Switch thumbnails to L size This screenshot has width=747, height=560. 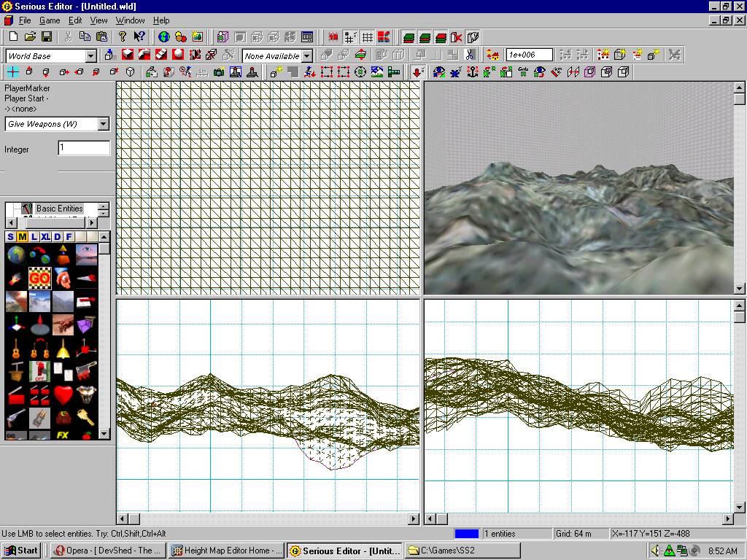pyautogui.click(x=34, y=237)
